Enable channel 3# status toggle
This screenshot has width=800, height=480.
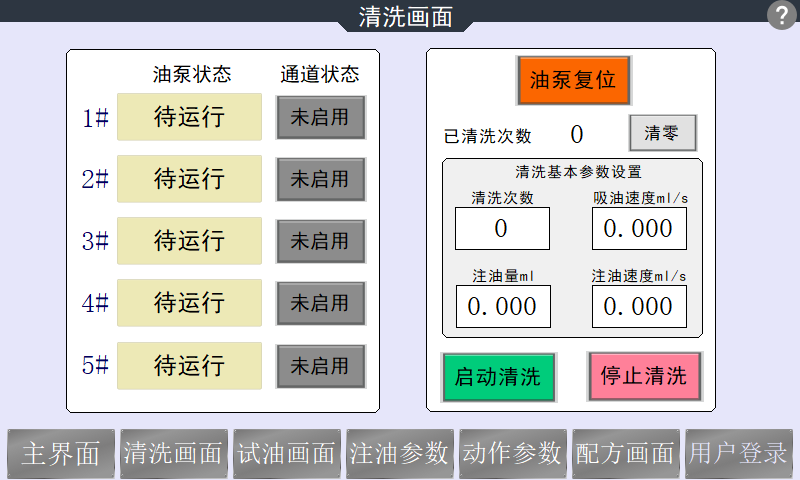tap(320, 241)
